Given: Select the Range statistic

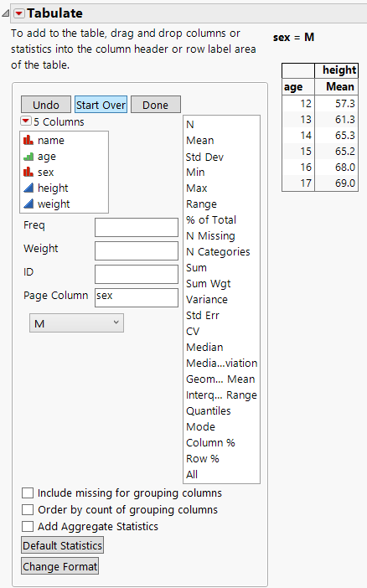Looking at the screenshot, I should click(201, 204).
